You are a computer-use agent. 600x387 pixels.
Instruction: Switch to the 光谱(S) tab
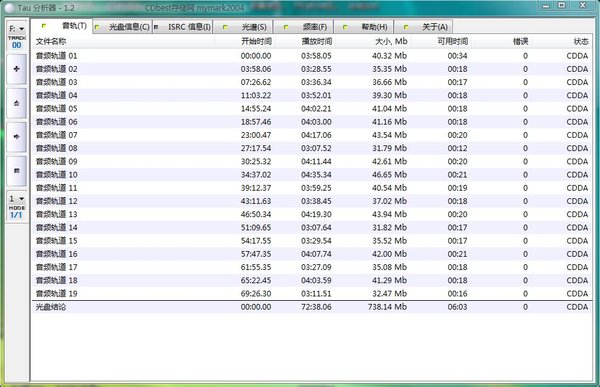(243, 27)
